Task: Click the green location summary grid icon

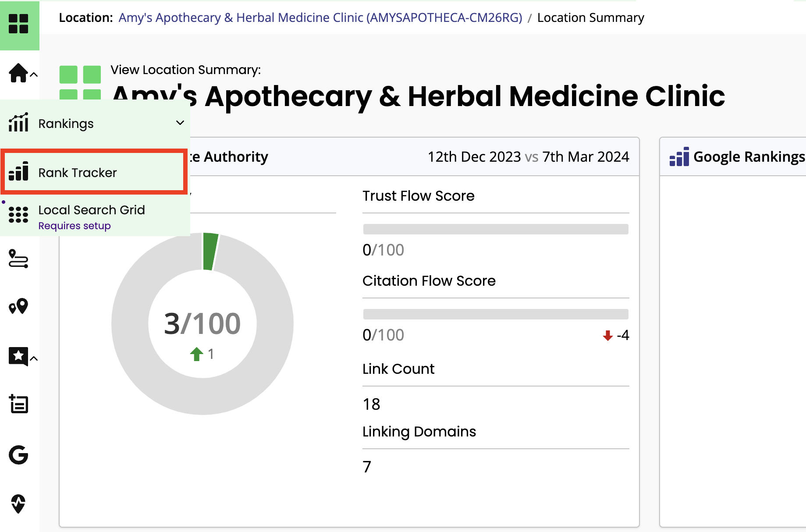Action: pos(80,83)
